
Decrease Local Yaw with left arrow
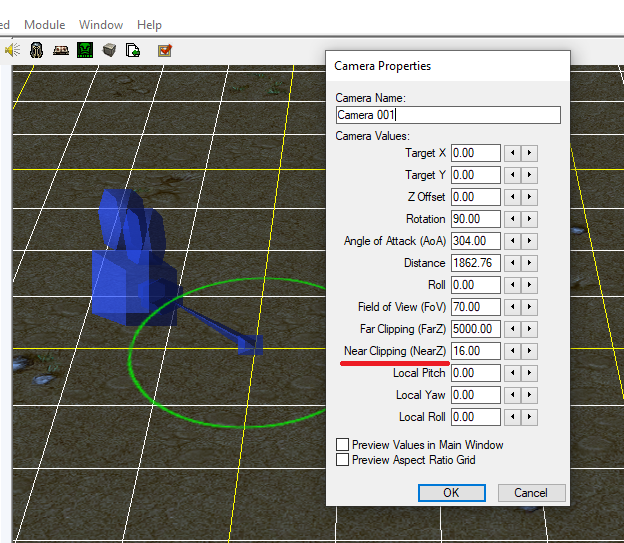(x=513, y=395)
